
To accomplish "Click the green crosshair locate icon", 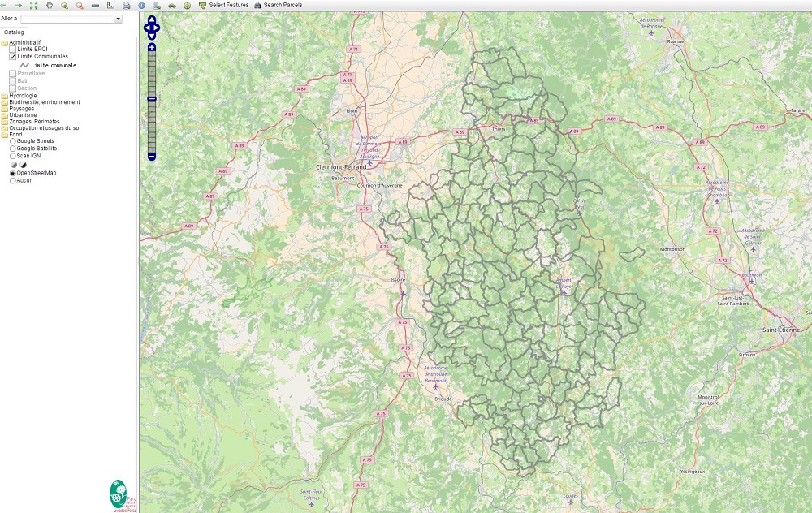I will [x=187, y=5].
